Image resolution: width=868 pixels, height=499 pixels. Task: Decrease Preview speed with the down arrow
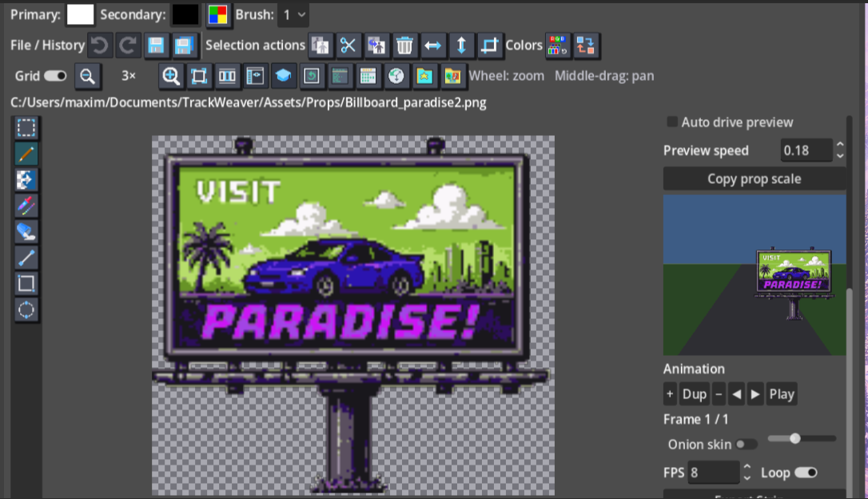point(840,156)
